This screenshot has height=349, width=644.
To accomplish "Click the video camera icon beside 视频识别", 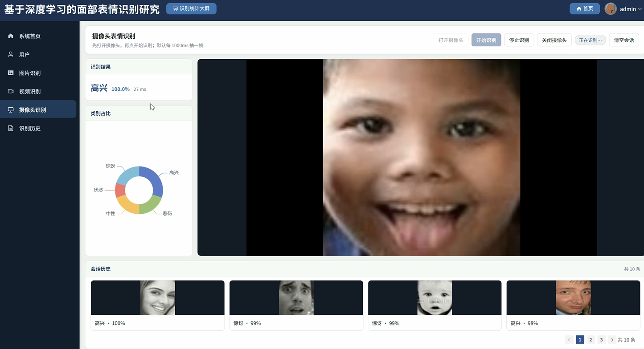I will [x=11, y=91].
